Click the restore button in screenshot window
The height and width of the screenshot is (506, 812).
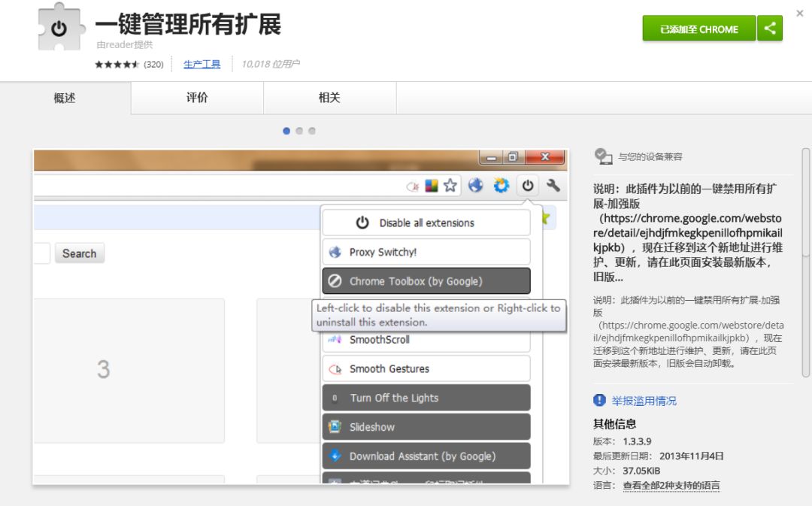point(514,157)
